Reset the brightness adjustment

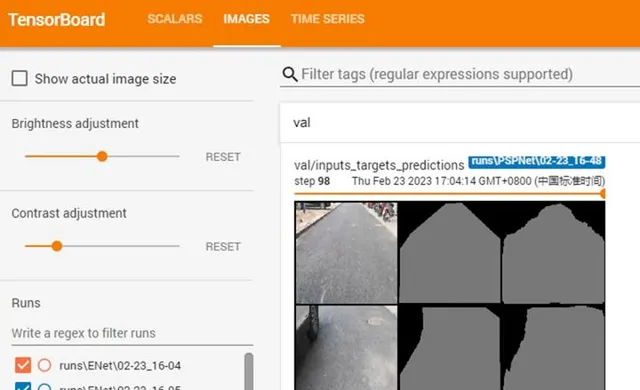223,157
